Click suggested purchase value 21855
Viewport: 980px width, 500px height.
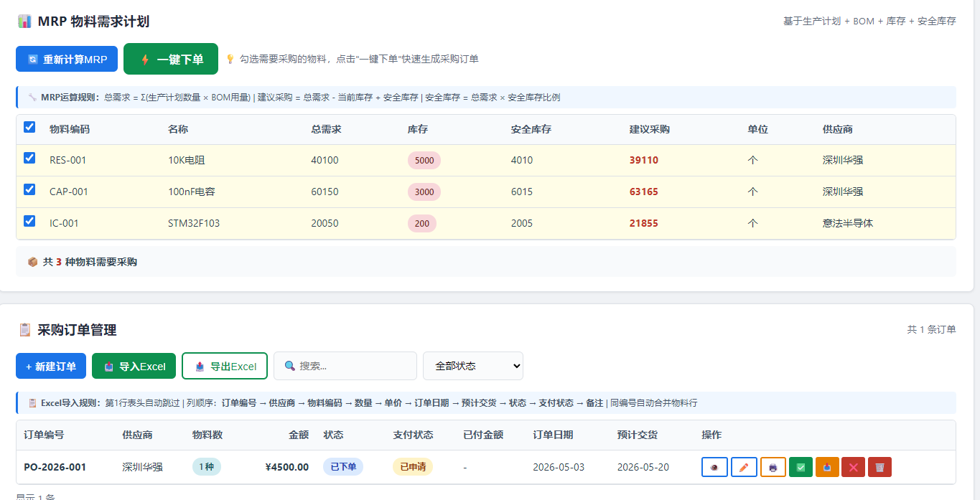click(644, 223)
